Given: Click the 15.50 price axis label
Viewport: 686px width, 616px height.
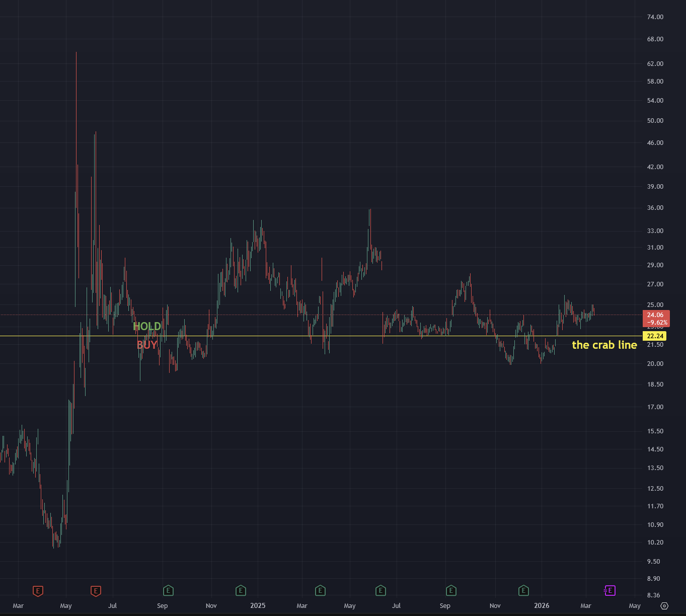Looking at the screenshot, I should [x=655, y=431].
